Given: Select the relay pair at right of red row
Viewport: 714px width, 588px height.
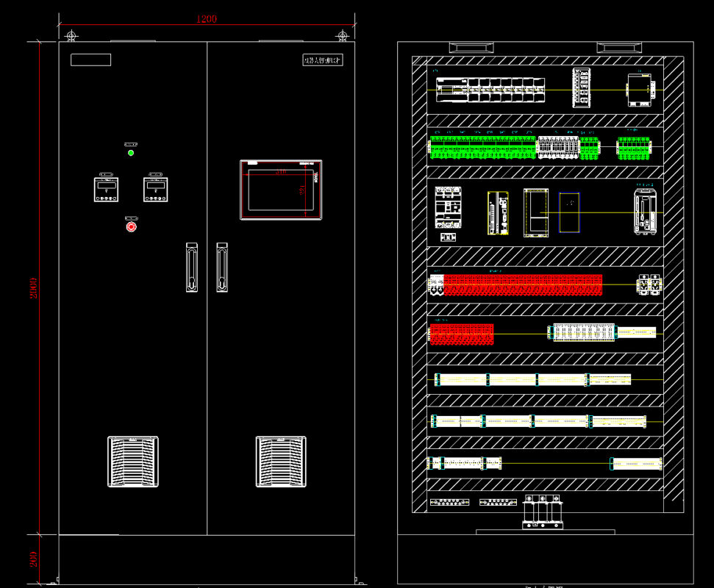Looking at the screenshot, I should click(649, 284).
